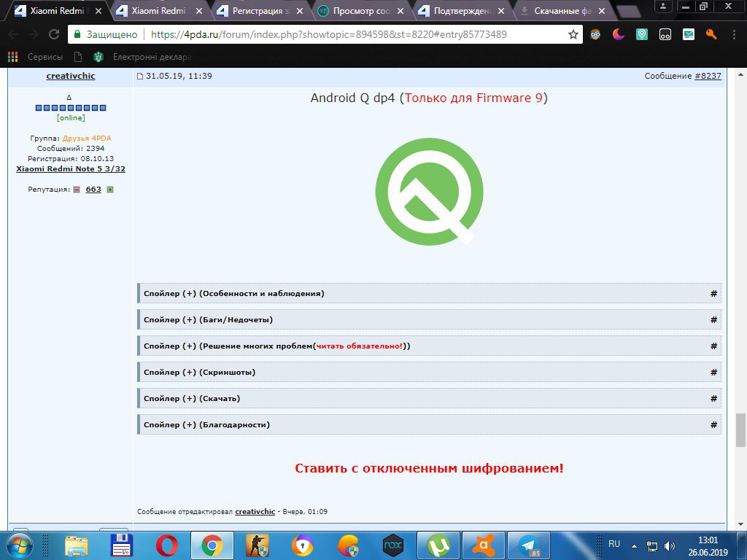Click # anchor of Благодарности spoiler
747x560 pixels.
click(x=713, y=425)
